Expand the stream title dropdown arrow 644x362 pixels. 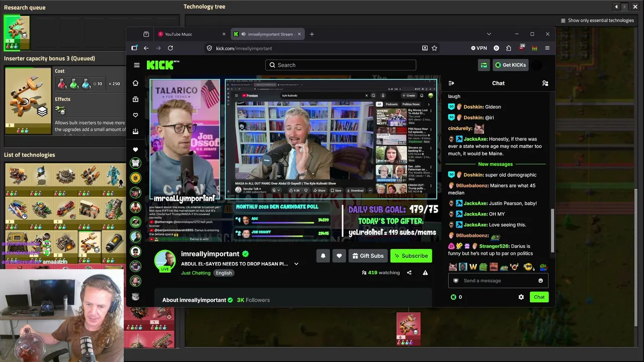pos(296,264)
